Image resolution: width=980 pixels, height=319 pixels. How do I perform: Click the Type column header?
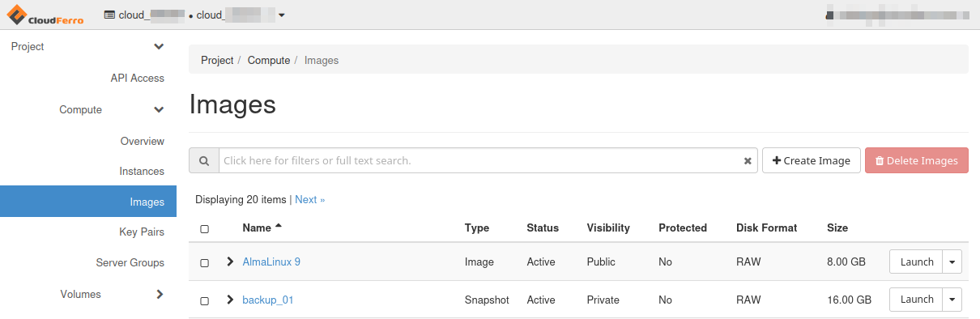(x=477, y=228)
